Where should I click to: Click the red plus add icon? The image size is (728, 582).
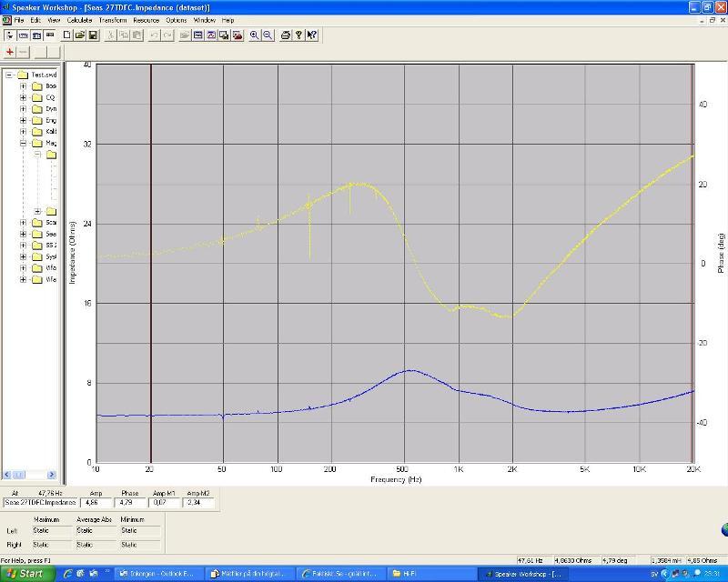[9, 52]
